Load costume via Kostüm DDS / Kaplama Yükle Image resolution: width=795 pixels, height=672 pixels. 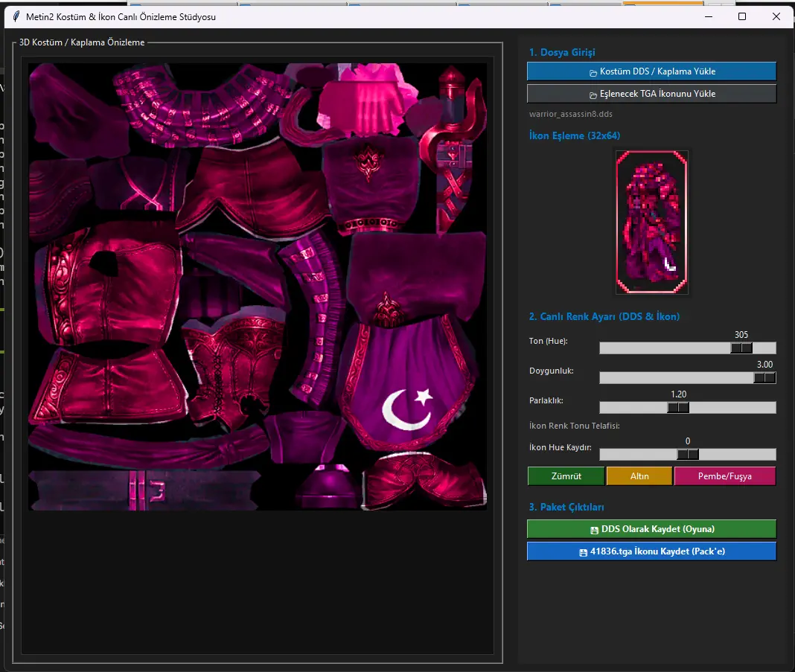[x=651, y=71]
